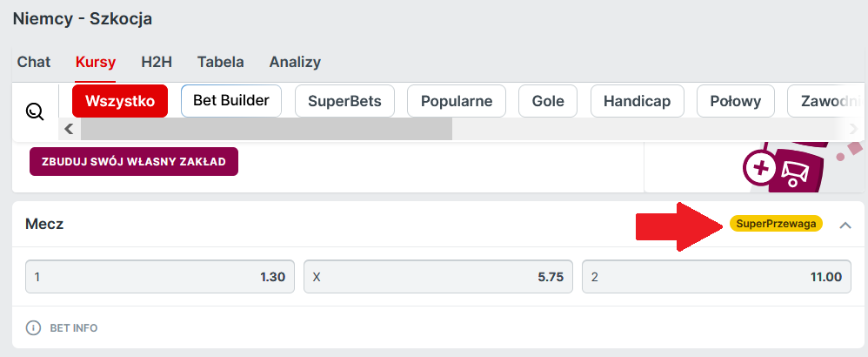
Task: Select the Bet Builder filter chip
Action: pos(231,100)
